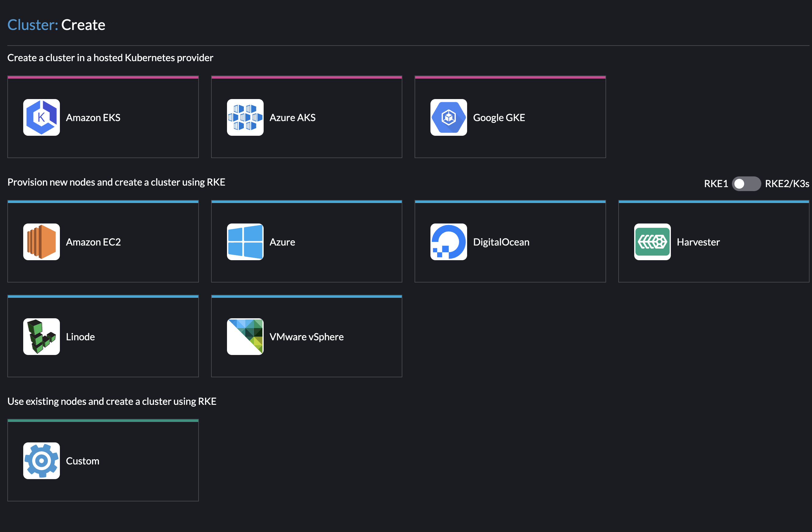Image resolution: width=812 pixels, height=532 pixels.
Task: Click the RKE2/K3s label
Action: [x=787, y=184]
